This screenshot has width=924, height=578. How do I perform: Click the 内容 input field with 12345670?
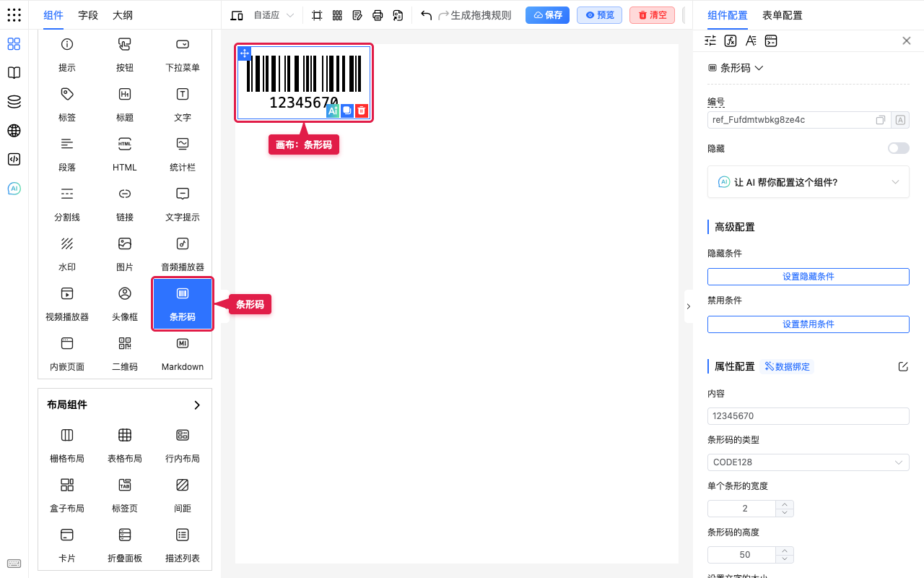pos(808,416)
